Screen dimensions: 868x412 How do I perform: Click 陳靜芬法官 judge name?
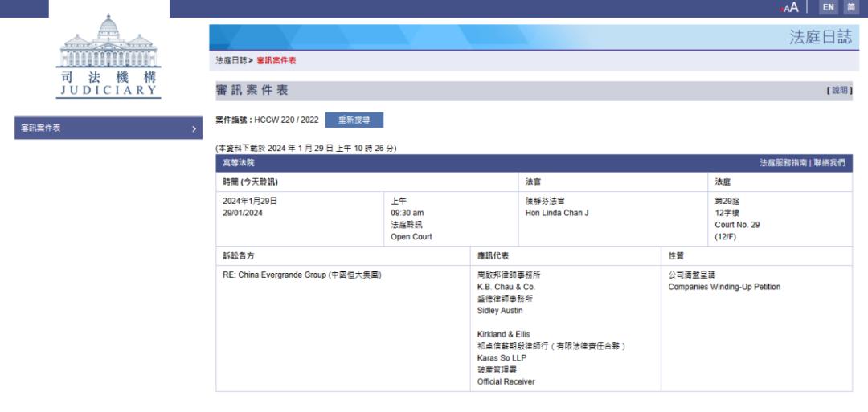click(x=545, y=202)
